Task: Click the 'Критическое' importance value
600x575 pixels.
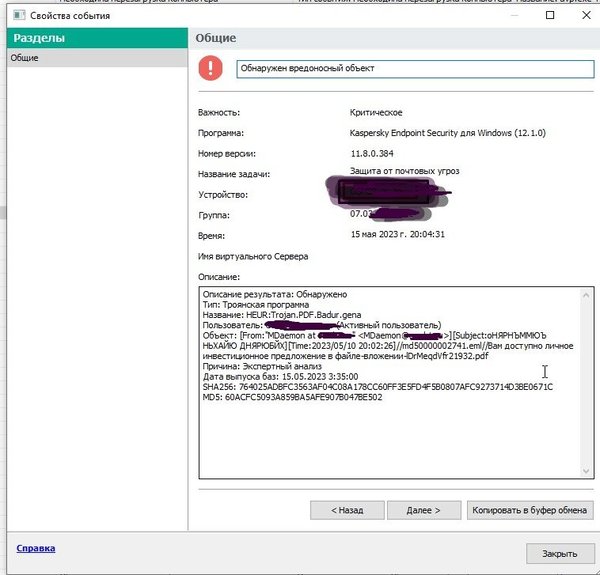Action: coord(376,112)
